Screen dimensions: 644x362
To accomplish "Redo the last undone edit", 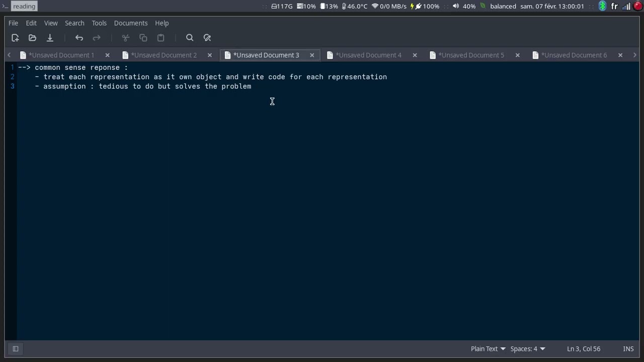I will point(97,38).
